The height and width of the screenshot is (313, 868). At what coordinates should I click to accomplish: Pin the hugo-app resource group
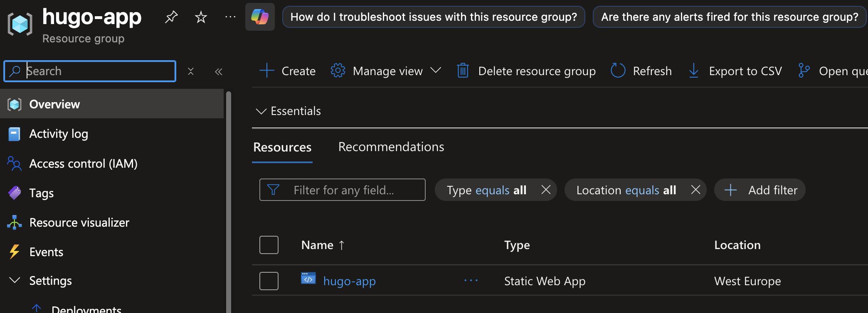pyautogui.click(x=171, y=17)
